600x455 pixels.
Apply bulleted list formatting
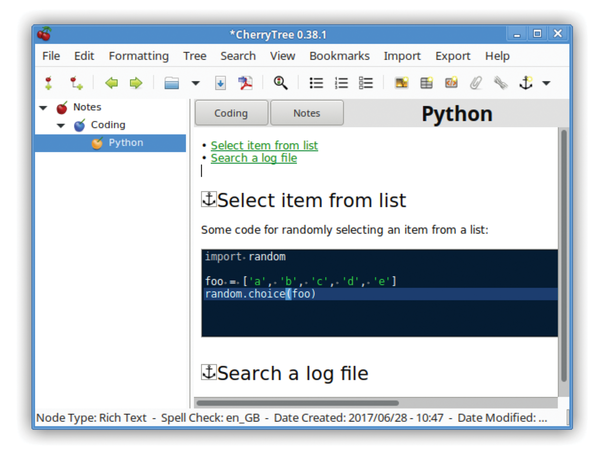point(316,83)
